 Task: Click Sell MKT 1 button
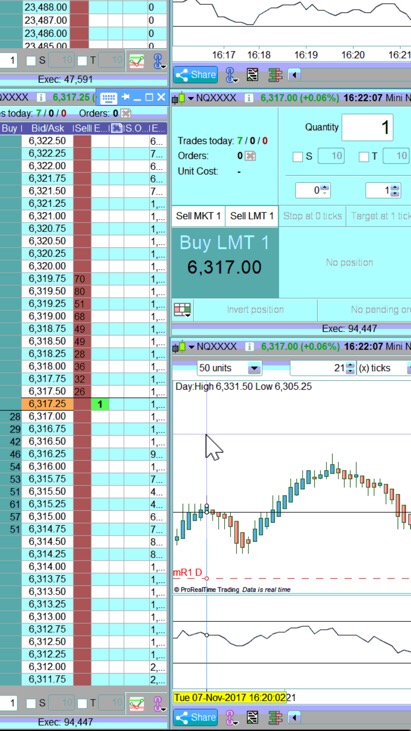click(x=198, y=216)
